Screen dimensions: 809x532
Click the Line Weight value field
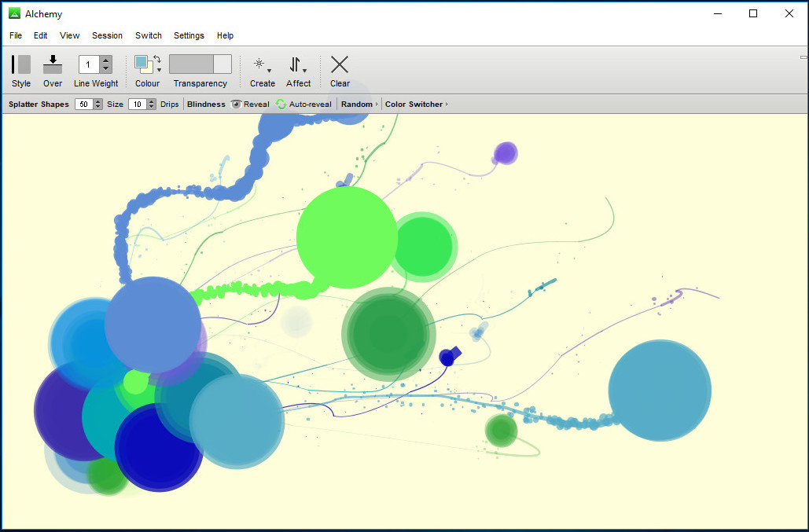[89, 64]
